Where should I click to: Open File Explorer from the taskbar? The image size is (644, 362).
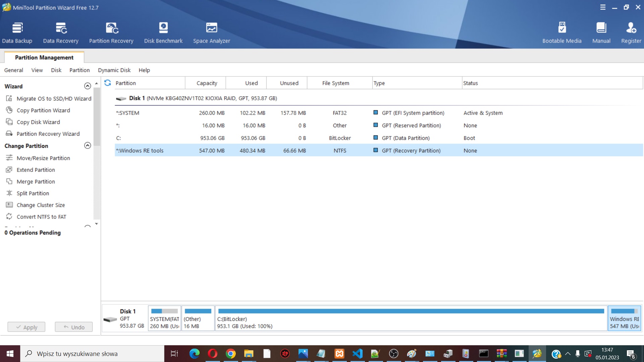[249, 354]
